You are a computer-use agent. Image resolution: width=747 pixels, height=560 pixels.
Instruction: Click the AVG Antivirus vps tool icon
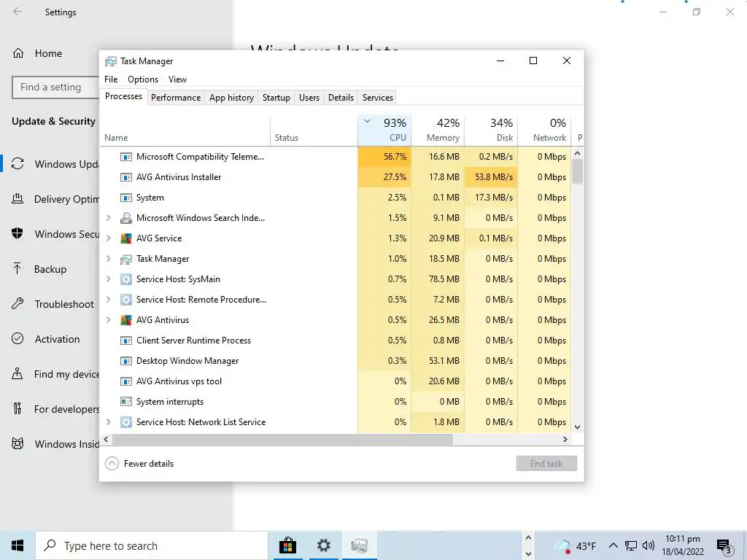(x=125, y=381)
